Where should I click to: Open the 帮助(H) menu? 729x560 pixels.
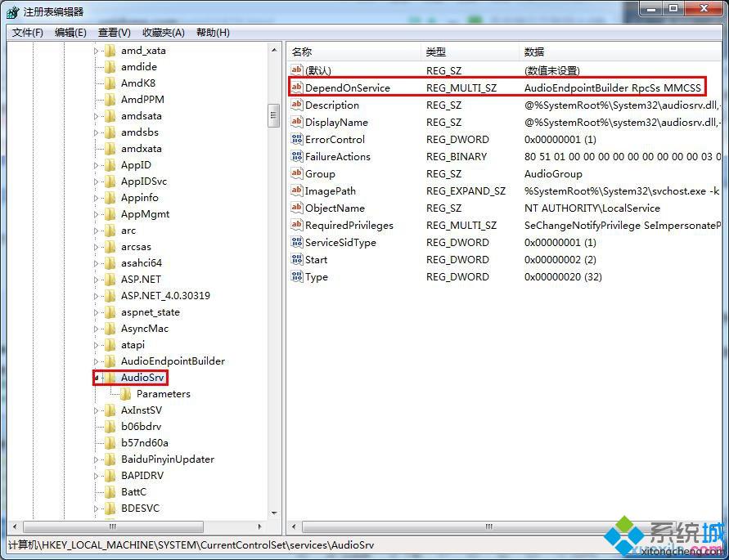tap(213, 33)
